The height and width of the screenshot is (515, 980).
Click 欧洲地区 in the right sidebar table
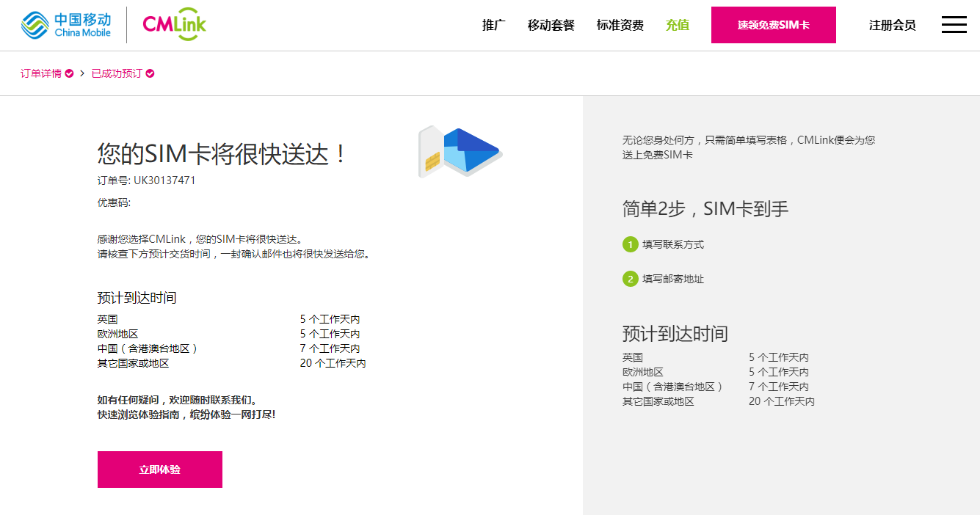(643, 372)
